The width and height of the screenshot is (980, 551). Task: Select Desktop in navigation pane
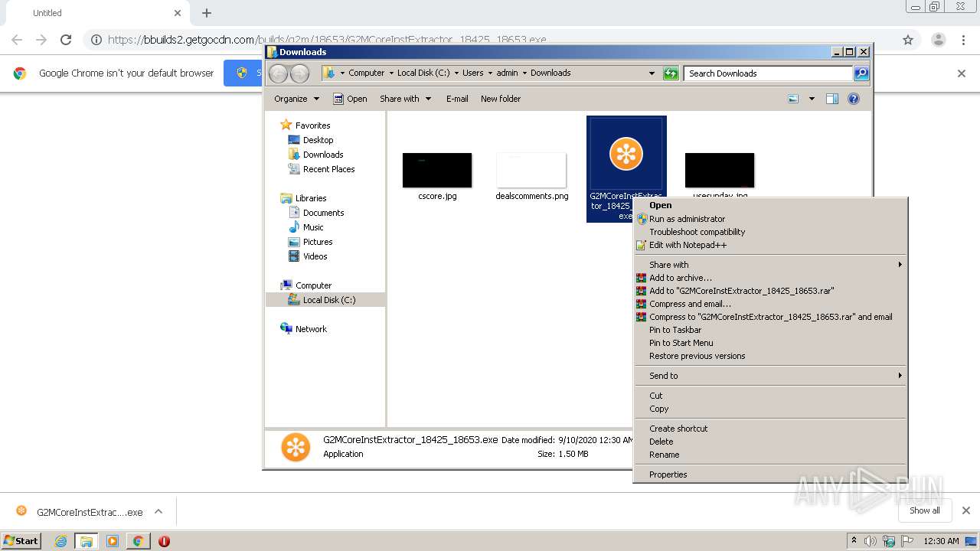click(311, 140)
